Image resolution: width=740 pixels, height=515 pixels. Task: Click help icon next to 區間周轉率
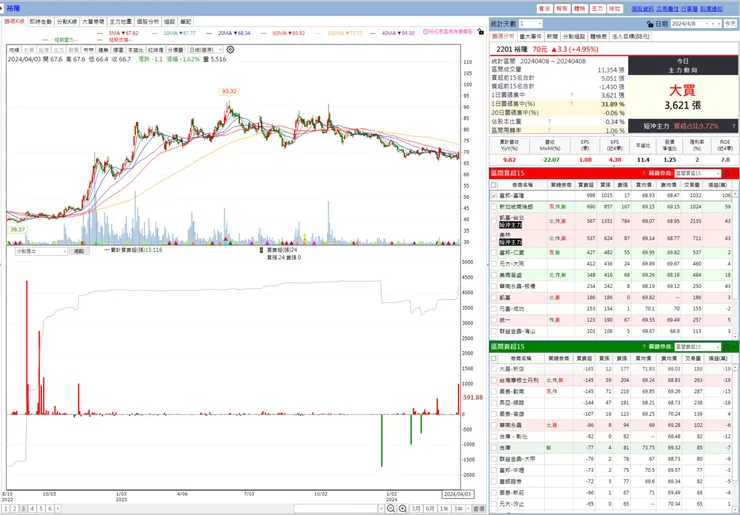click(x=549, y=130)
